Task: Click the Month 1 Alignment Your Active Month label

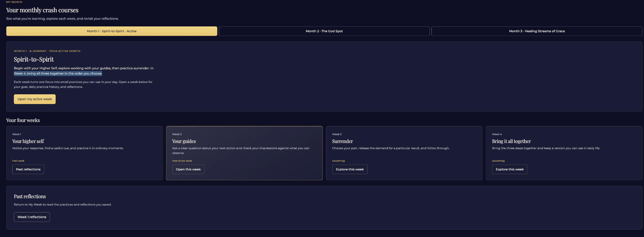Action: (47, 51)
